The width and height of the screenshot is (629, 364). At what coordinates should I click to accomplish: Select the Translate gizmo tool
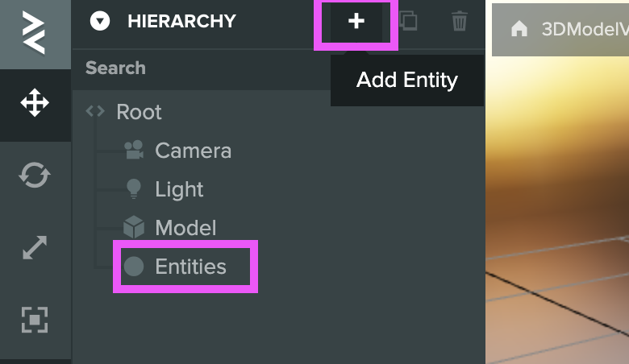(x=35, y=104)
